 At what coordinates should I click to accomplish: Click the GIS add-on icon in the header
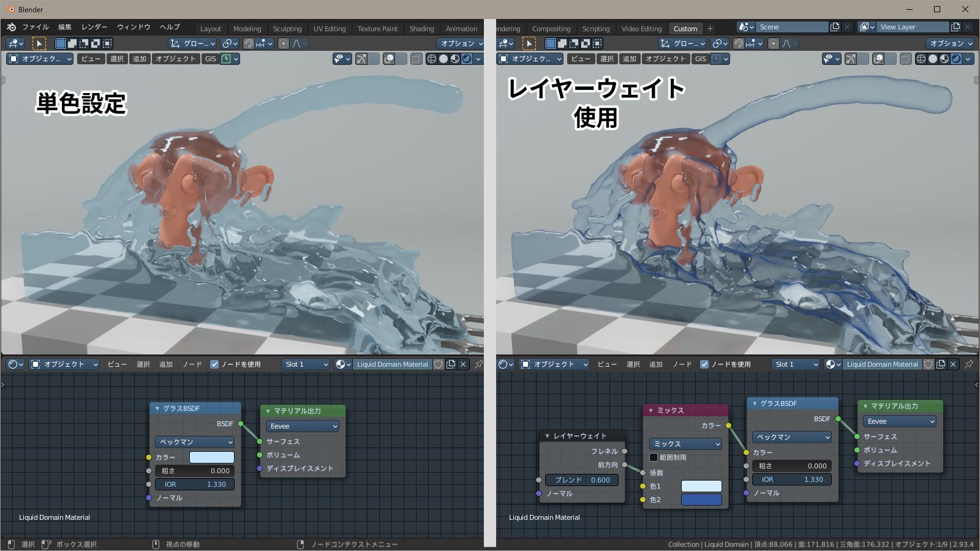pyautogui.click(x=227, y=59)
